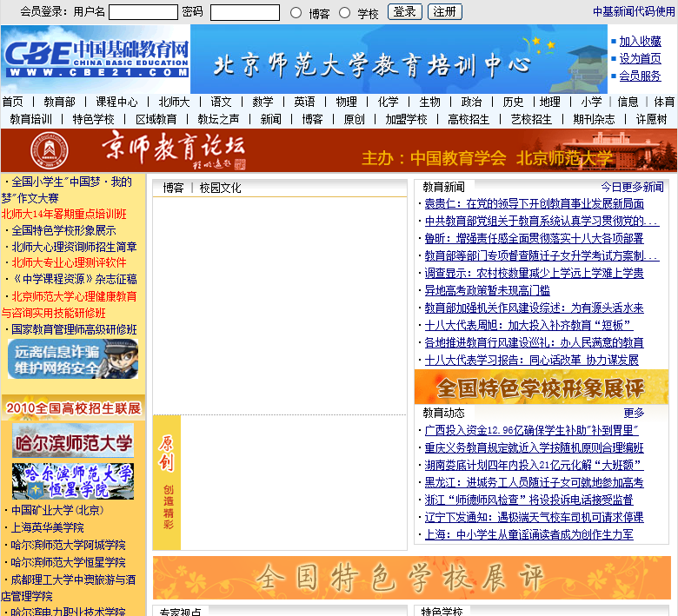Focus the 用户名 input field

tap(143, 12)
